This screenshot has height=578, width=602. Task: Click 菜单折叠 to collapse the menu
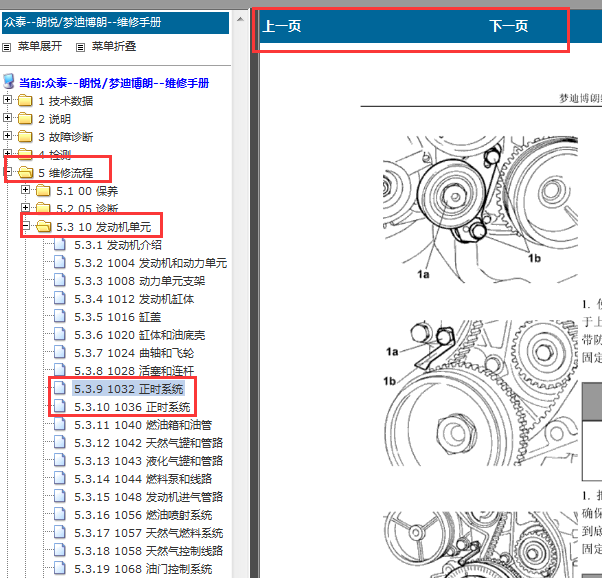pos(114,46)
